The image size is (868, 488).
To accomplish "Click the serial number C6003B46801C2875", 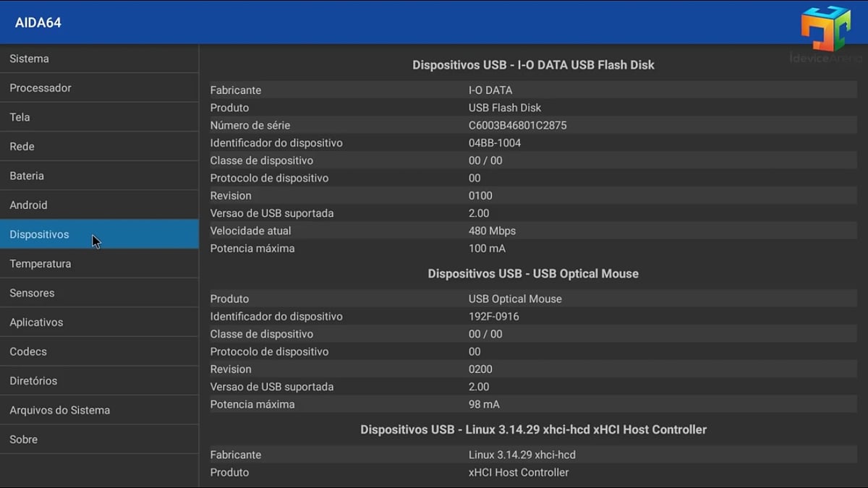I will coord(518,125).
